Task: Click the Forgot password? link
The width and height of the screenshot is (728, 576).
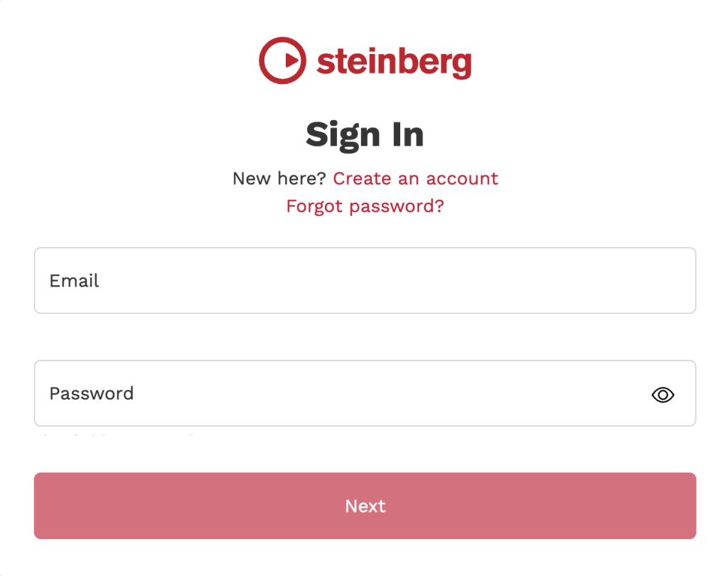Action: point(365,206)
